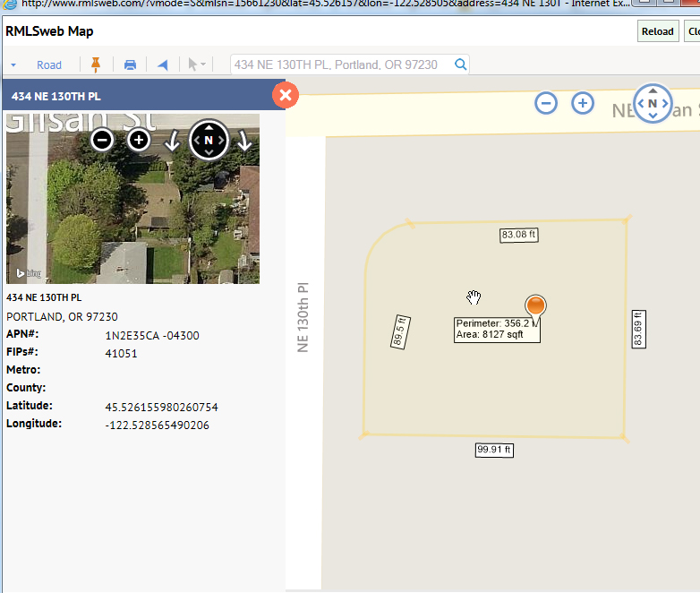This screenshot has height=593, width=700.
Task: Rotate aerial view clockwise with right arrow
Action: pyautogui.click(x=243, y=141)
